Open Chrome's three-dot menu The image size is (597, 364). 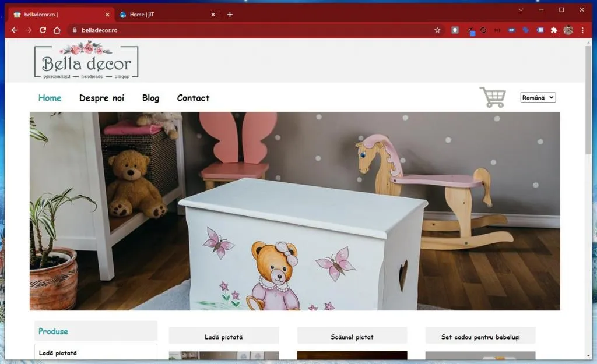[x=582, y=30]
